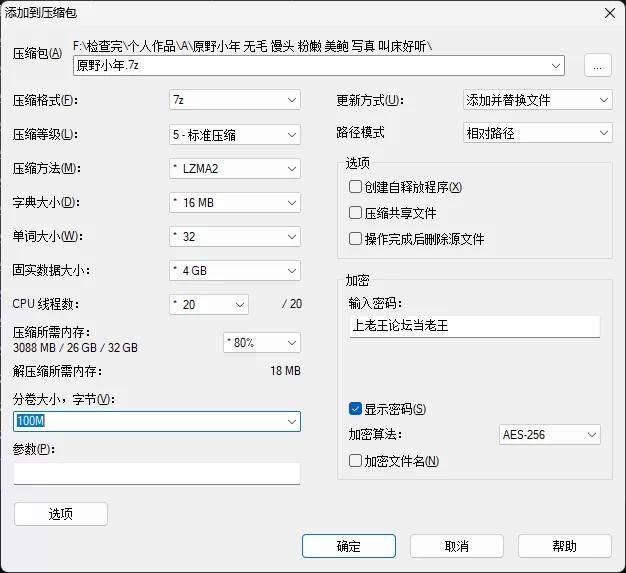Image resolution: width=626 pixels, height=573 pixels.
Task: Cancel the dialog with '取消' button
Action: (x=456, y=546)
